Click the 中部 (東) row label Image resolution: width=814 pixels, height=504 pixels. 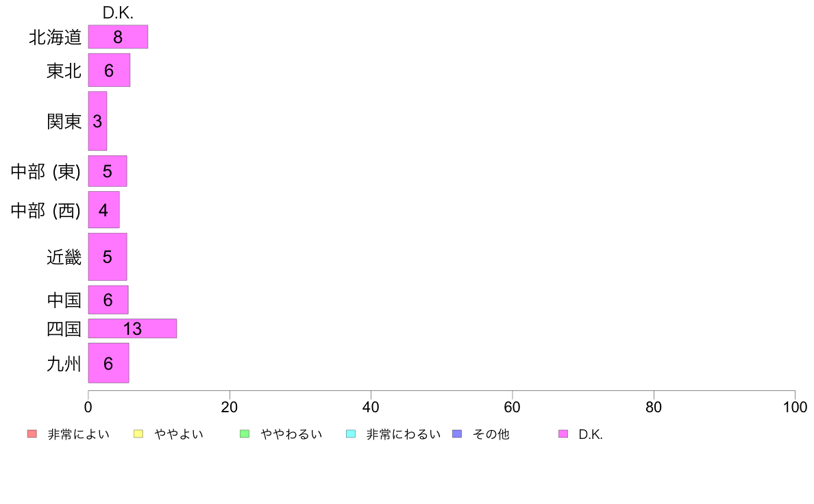tap(46, 171)
